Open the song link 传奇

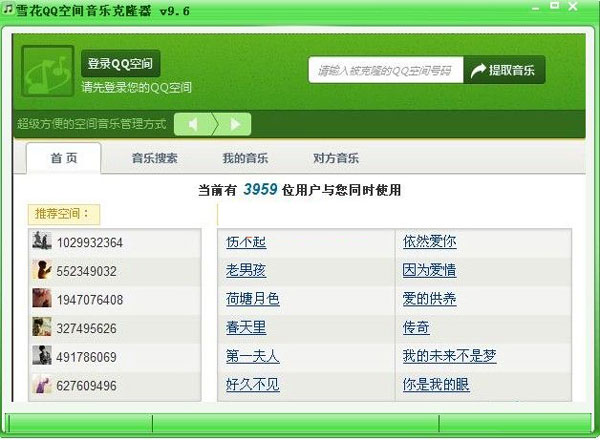[416, 328]
